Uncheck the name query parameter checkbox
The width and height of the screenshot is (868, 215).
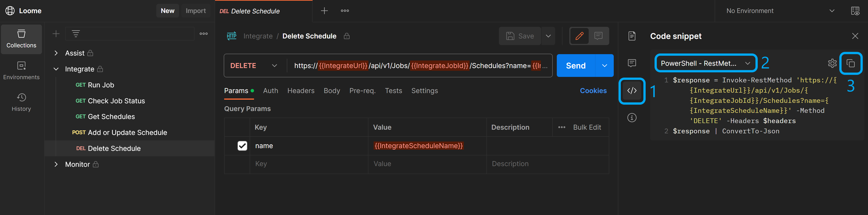(x=242, y=146)
